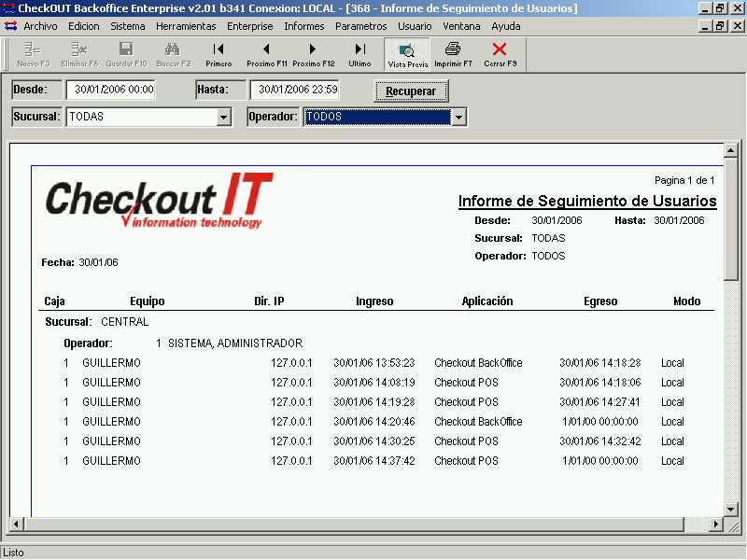Click the egreso time 30/01/06 14:18:28
The width and height of the screenshot is (747, 560).
[599, 363]
